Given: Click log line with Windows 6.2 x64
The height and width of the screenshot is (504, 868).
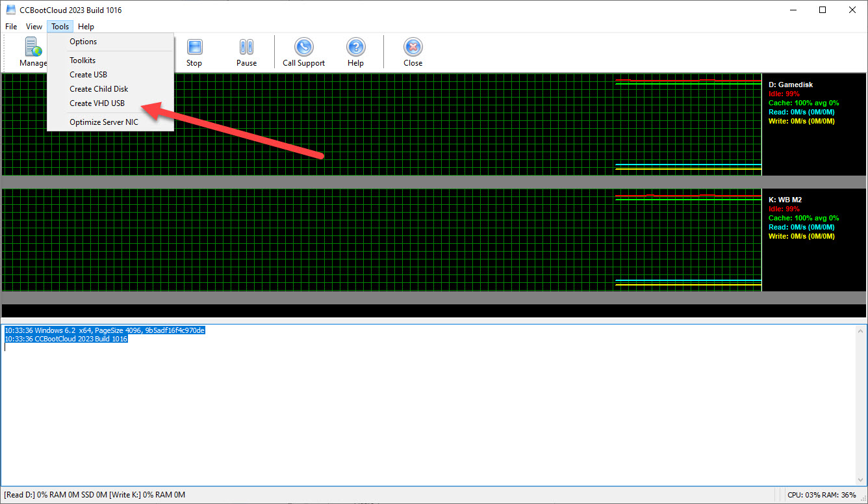Looking at the screenshot, I should pyautogui.click(x=105, y=330).
